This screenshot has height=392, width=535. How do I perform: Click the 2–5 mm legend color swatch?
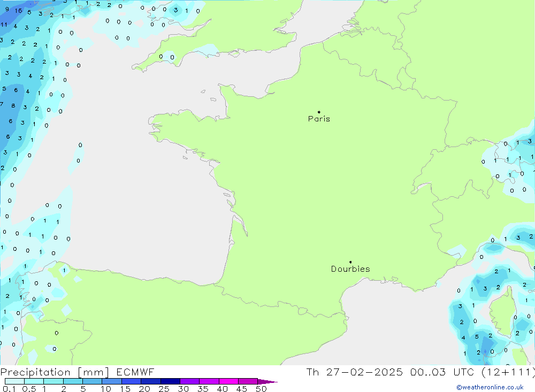point(73,381)
